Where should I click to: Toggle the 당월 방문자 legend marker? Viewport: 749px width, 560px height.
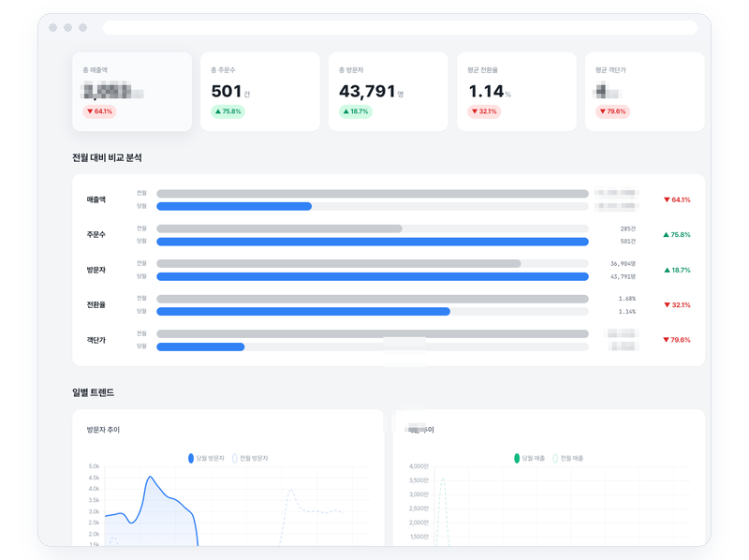(191, 458)
